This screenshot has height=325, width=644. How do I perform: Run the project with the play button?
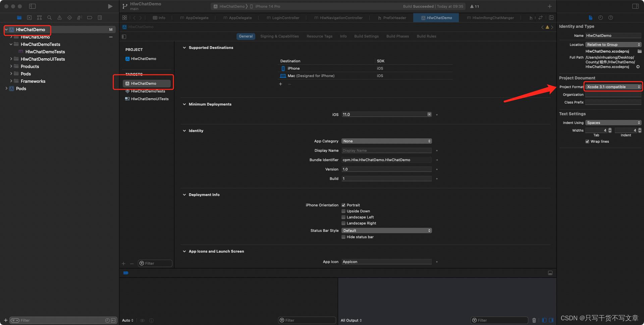110,6
